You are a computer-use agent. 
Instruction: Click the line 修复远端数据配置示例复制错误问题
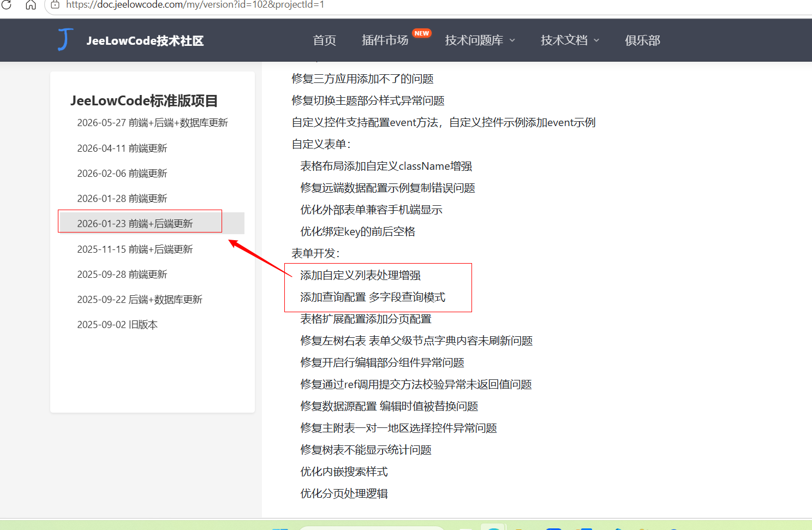click(387, 188)
